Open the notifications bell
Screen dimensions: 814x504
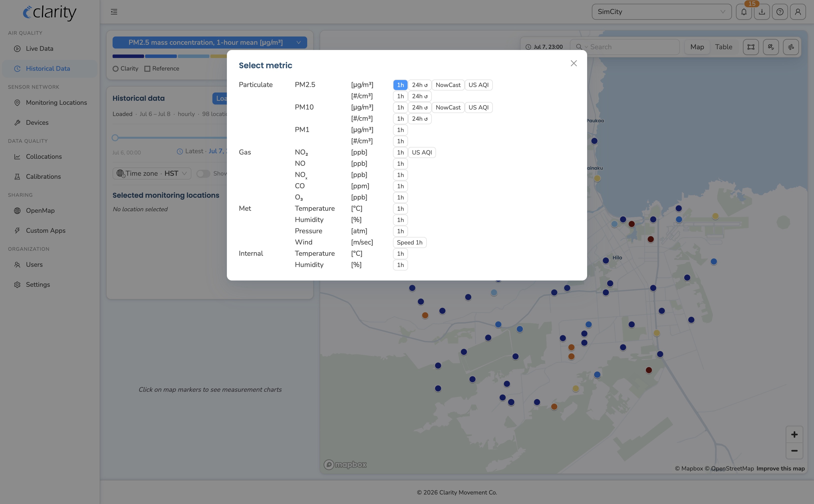click(744, 12)
